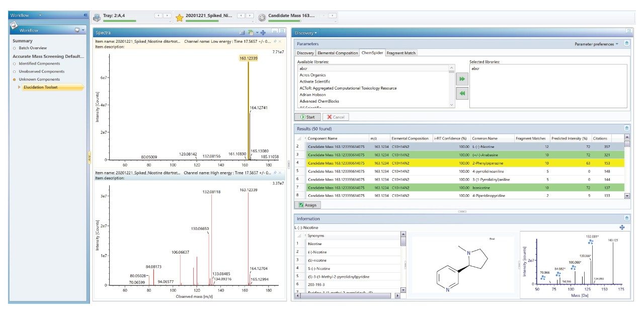This screenshot has height=315, width=644.
Task: Switch to the Fragment Match tab
Action: (401, 53)
